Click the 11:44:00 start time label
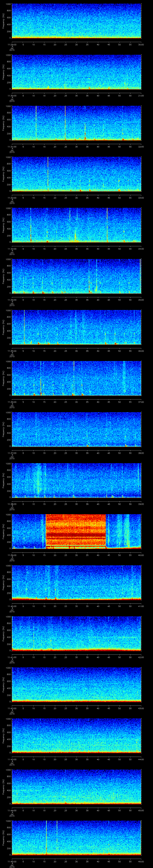The height and width of the screenshot is (868, 153). 12,810
